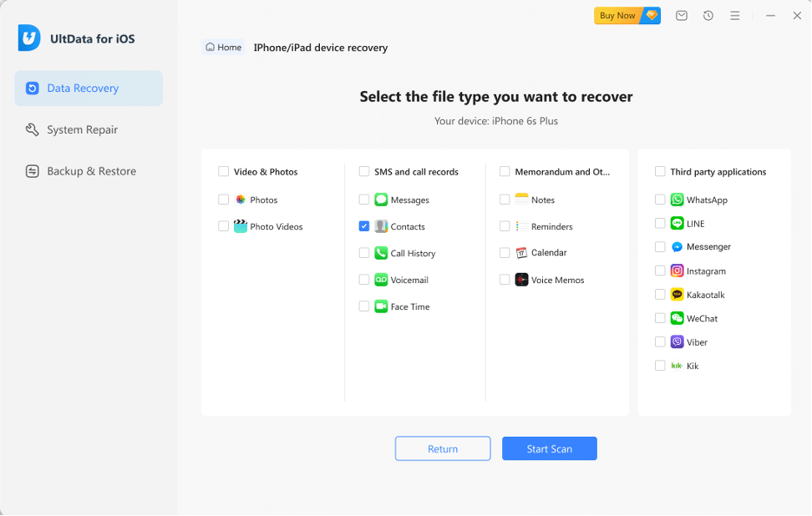Navigate to Home via the breadcrumb
812x516 pixels.
[x=223, y=47]
